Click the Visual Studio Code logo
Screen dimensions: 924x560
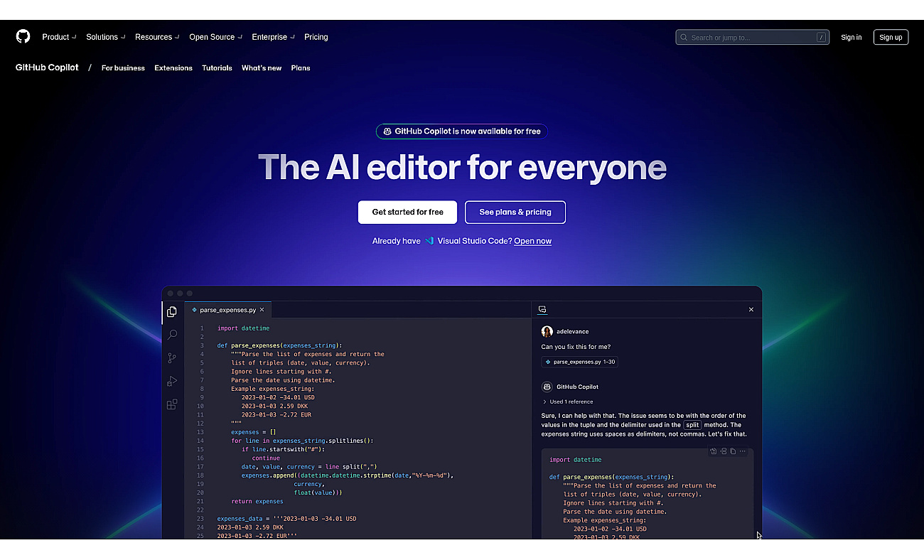[x=429, y=241]
